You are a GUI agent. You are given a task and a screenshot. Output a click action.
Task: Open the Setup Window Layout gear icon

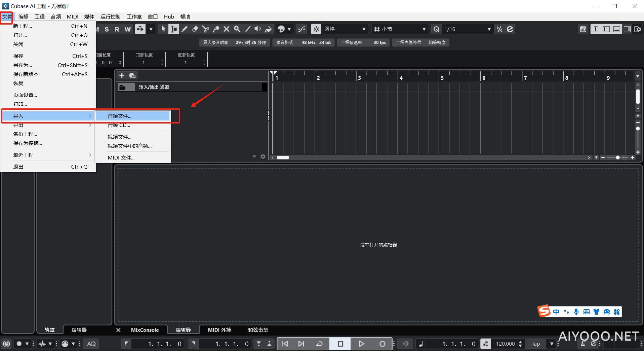click(638, 29)
